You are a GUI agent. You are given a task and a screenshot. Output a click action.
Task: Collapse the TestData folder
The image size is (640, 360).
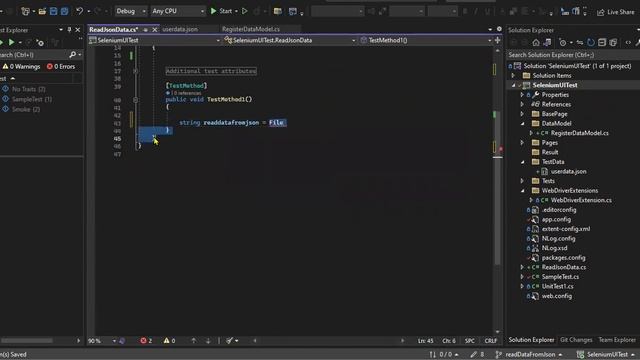(x=522, y=162)
